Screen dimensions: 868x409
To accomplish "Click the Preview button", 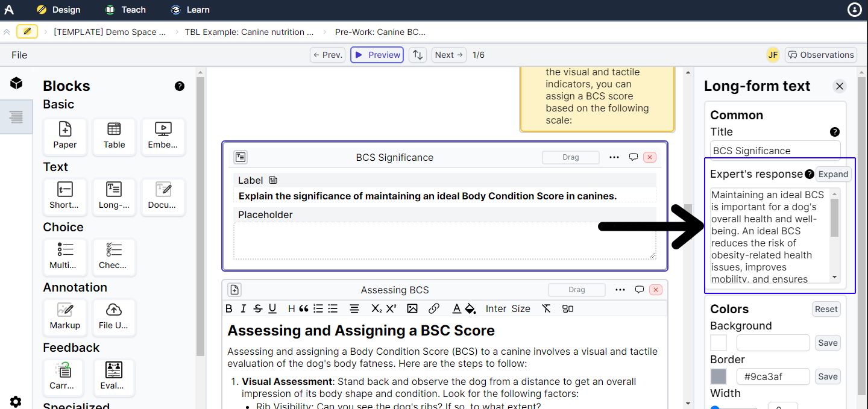I will (377, 55).
